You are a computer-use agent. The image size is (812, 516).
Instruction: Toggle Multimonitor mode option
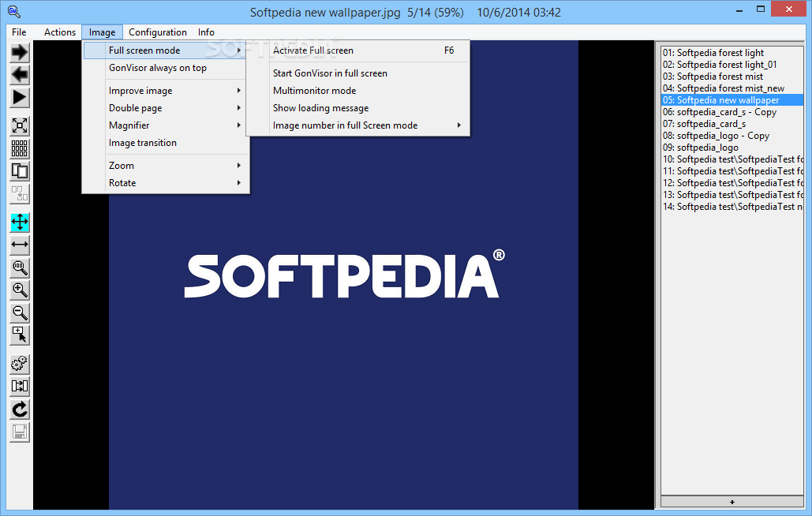click(x=357, y=91)
